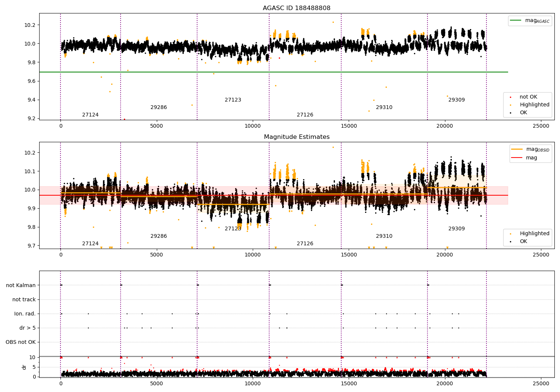This screenshot has width=560, height=392.
Task: Select 'OK' entry in Magnitude Estimates legend
Action: point(523,242)
